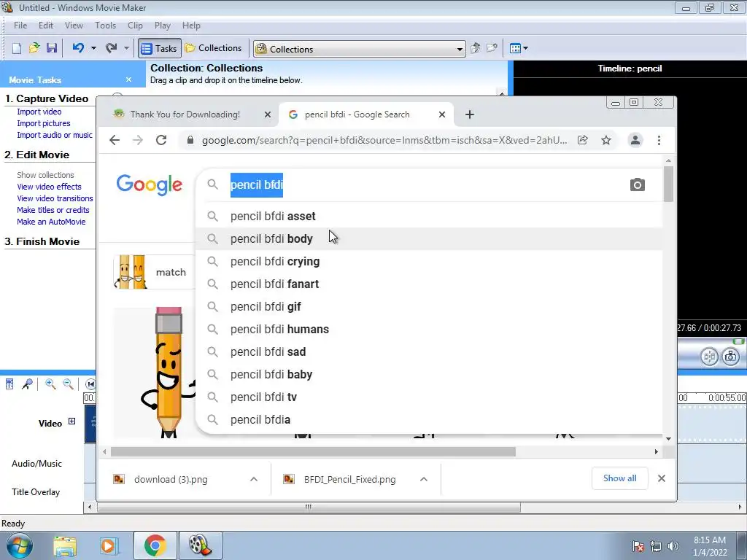
Task: Close the pencil bfdi Google Search tab
Action: coord(442,114)
